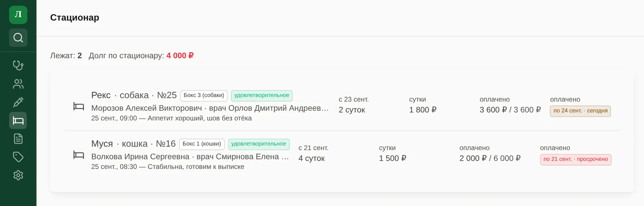Open patient Муся · кошка · №16
Viewport: 644px width, 206px height.
[x=134, y=144]
